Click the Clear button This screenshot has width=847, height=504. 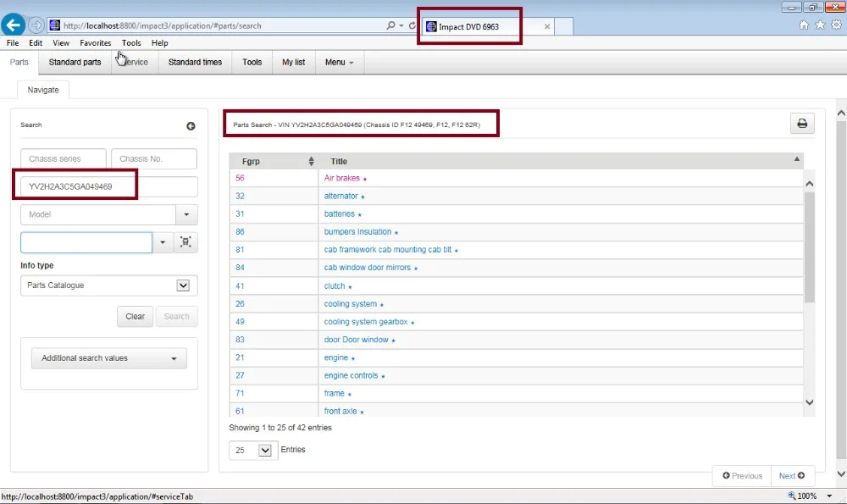point(135,317)
